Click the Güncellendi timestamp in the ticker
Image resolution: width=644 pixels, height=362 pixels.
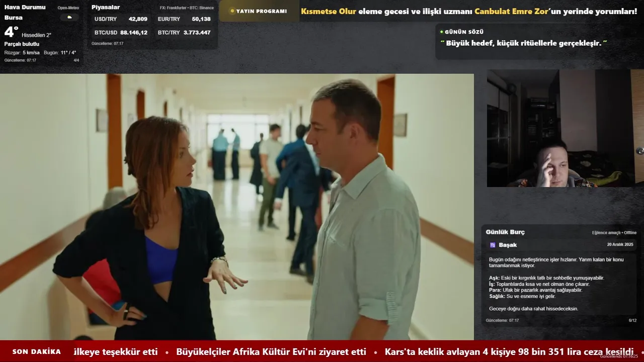[x=619, y=356]
